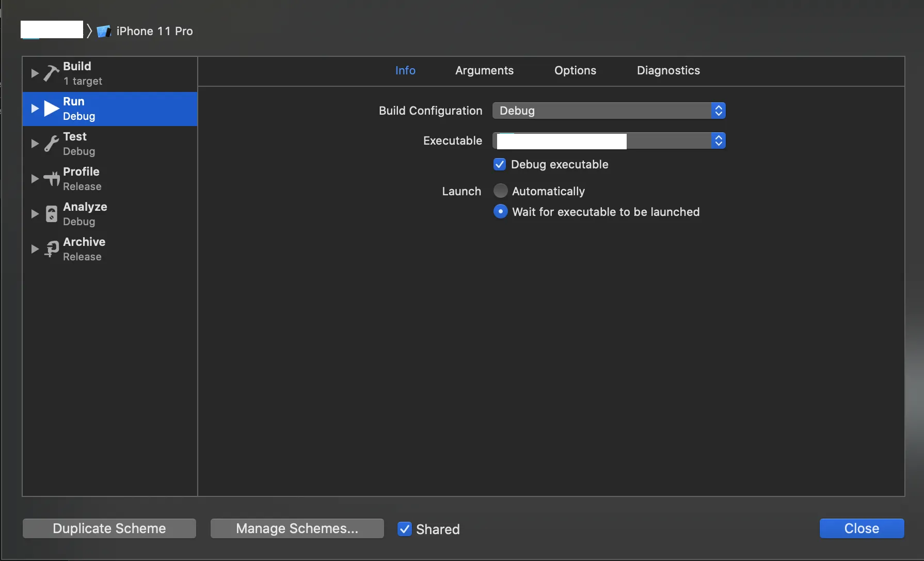Click the Manage Schemes button
Image resolution: width=924 pixels, height=561 pixels.
click(x=297, y=528)
